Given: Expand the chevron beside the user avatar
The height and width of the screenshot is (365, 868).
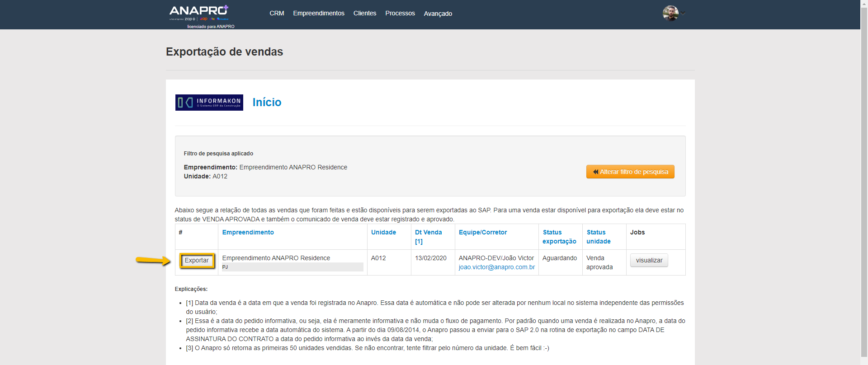Looking at the screenshot, I should (x=683, y=14).
